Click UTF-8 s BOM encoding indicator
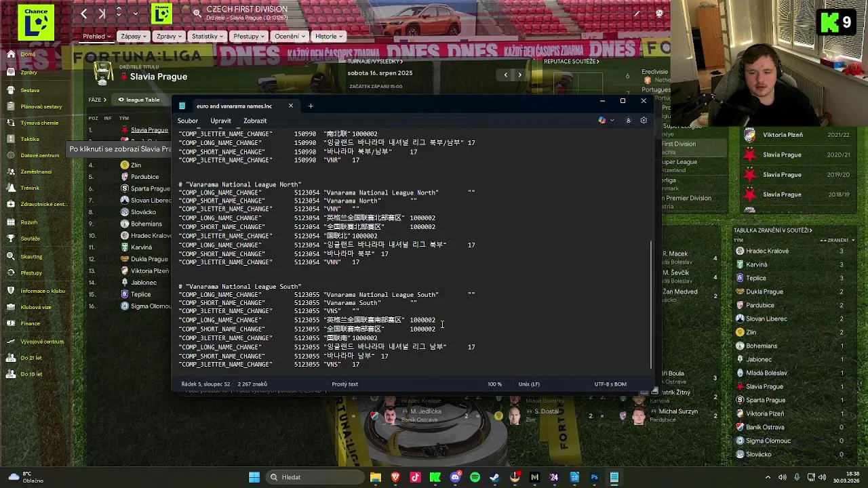 click(610, 384)
